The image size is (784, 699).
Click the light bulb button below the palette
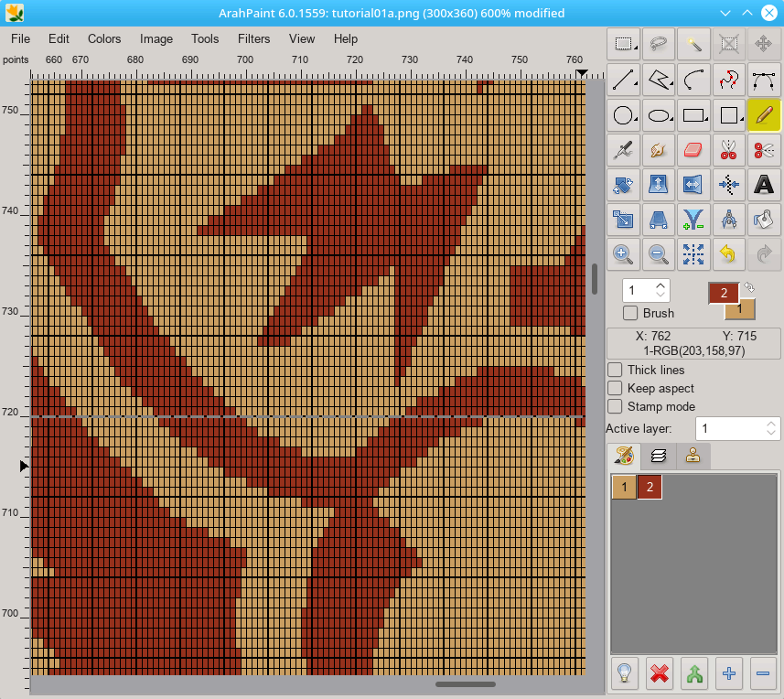click(625, 673)
